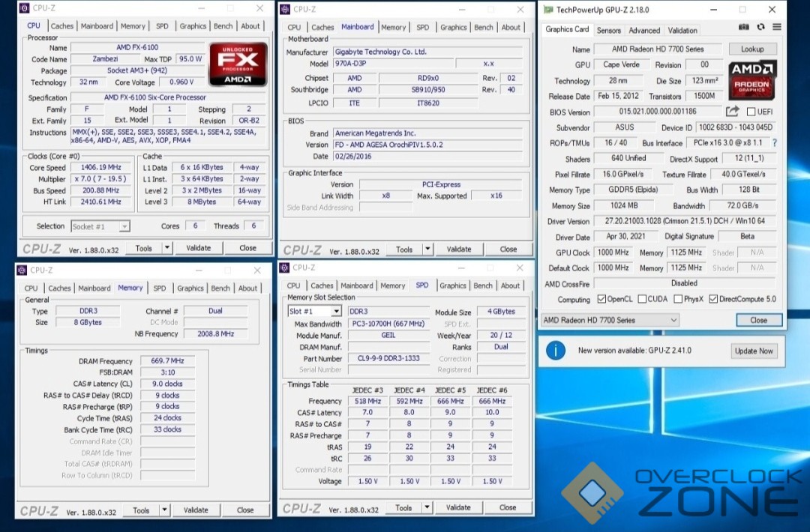Expand Tools dropdown arrow in CPU-Z Processor window

tap(166, 248)
